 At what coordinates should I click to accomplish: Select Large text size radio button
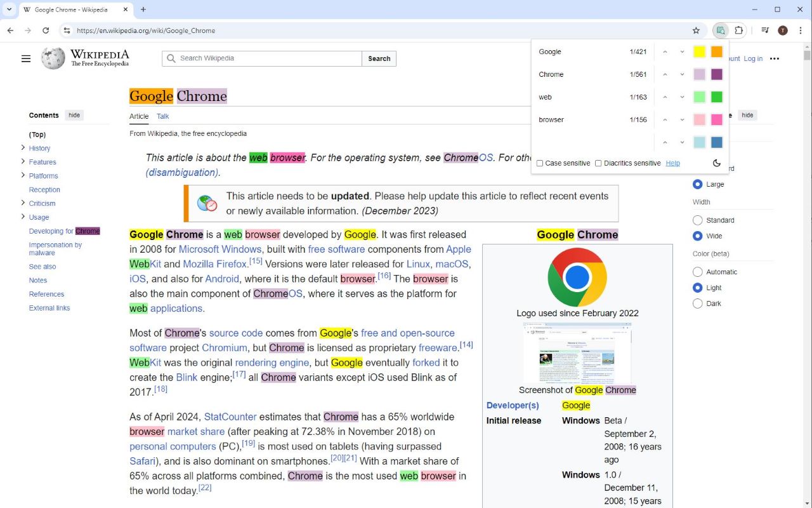click(698, 184)
